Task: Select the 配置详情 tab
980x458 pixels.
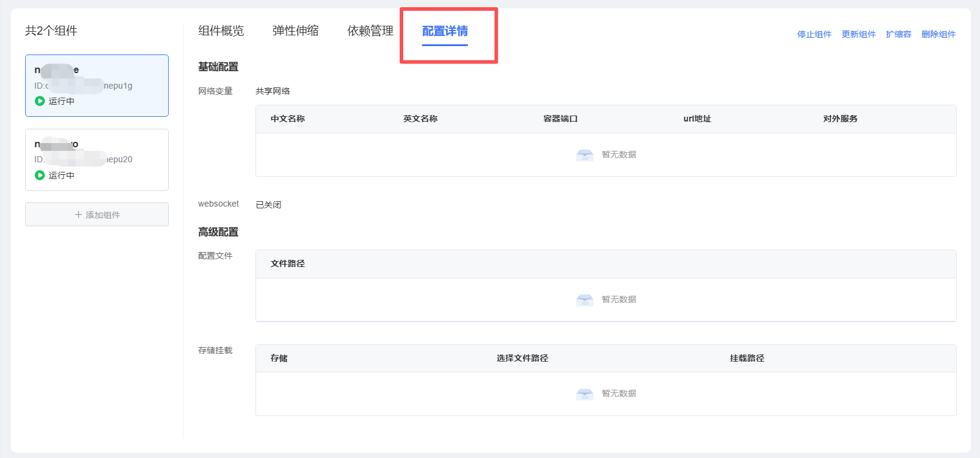Action: [x=445, y=31]
